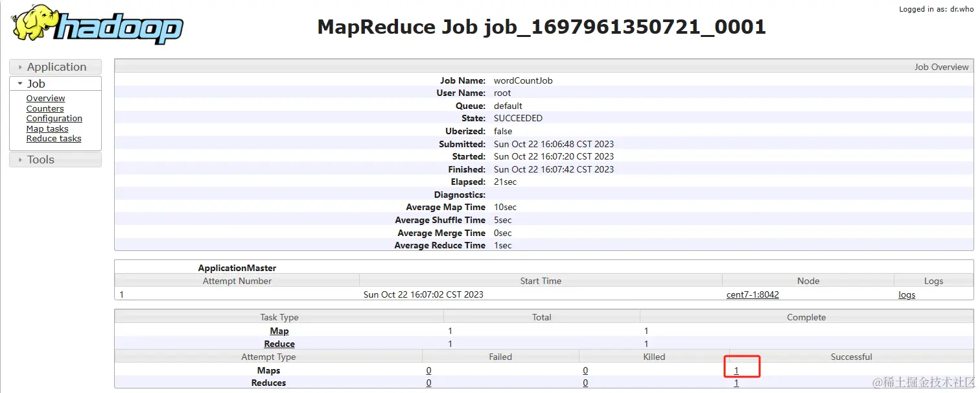Open Failed Maps attempts count
The width and height of the screenshot is (980, 393).
click(x=428, y=371)
